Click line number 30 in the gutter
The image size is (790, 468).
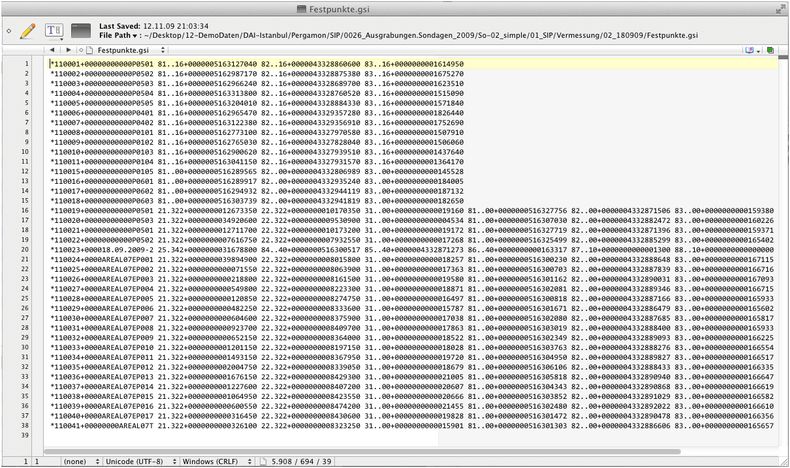coord(25,347)
